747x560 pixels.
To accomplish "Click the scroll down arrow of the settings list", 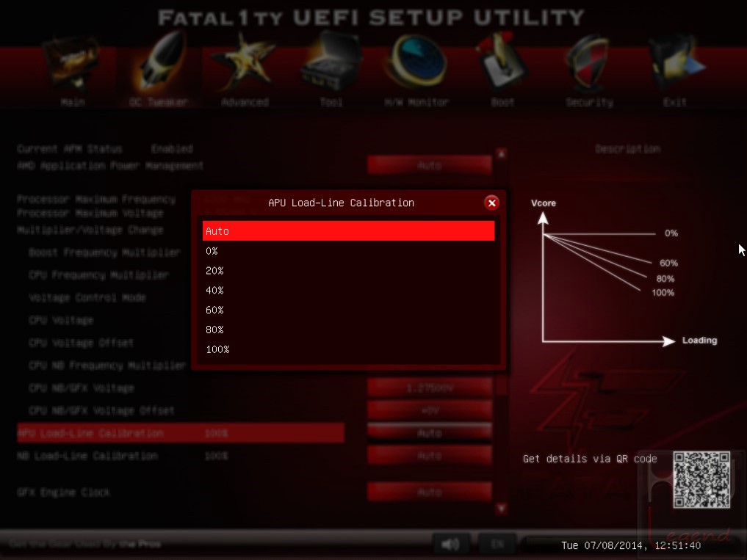I will (x=501, y=509).
